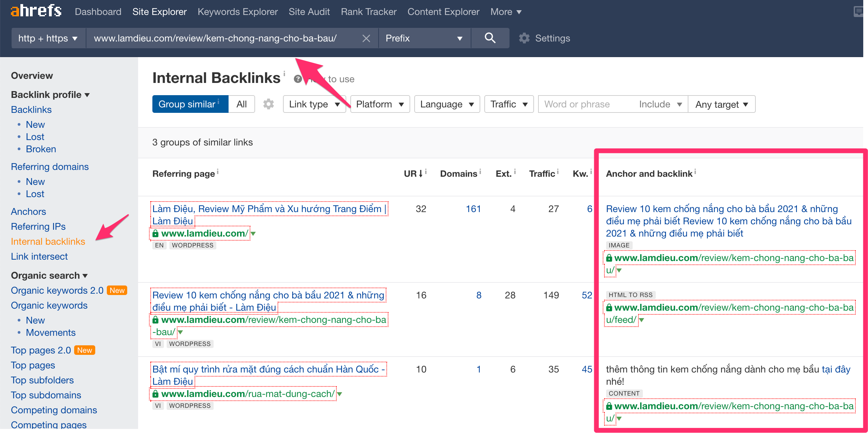The height and width of the screenshot is (433, 868).
Task: Open Làm Điệu homepage referring page title
Action: coord(269,215)
